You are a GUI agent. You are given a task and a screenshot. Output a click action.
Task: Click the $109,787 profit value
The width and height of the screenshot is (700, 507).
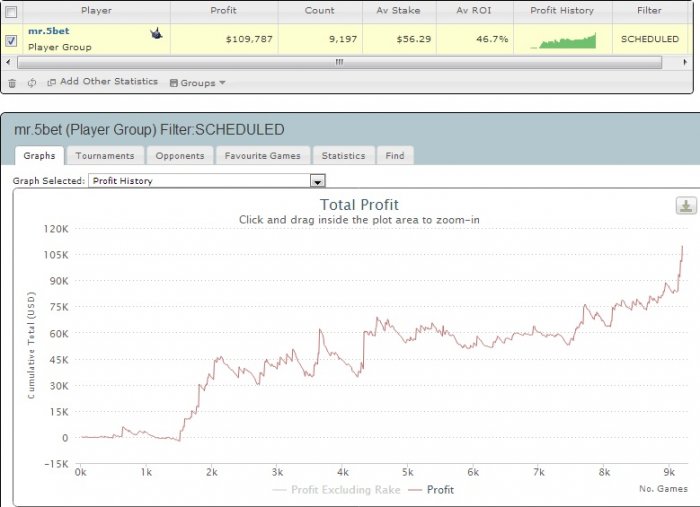(249, 39)
